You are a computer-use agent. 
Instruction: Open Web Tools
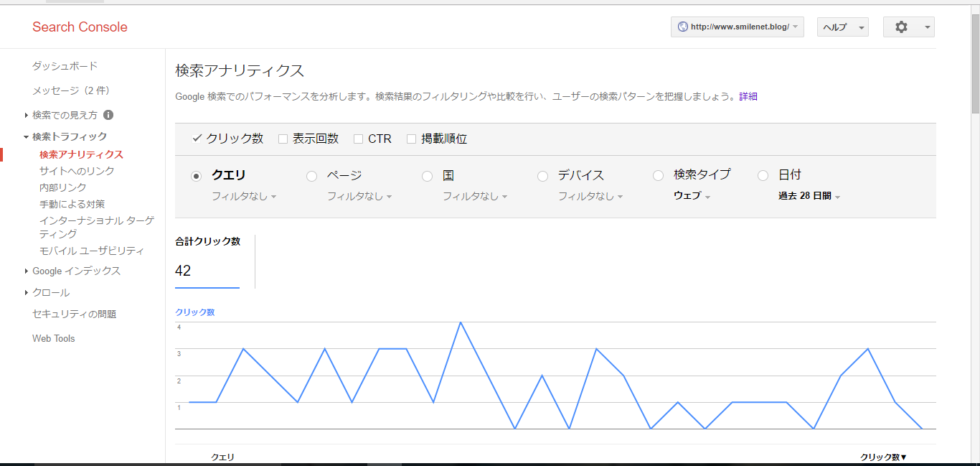[x=54, y=338]
